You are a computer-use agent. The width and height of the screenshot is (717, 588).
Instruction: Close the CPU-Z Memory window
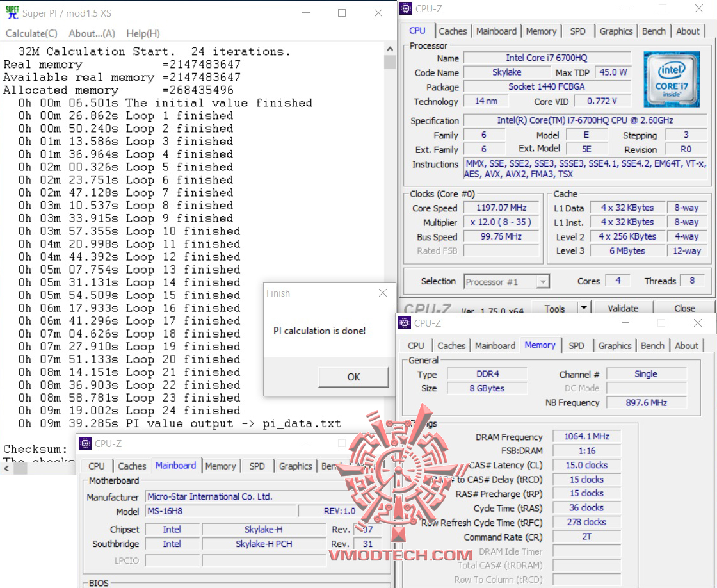click(697, 323)
